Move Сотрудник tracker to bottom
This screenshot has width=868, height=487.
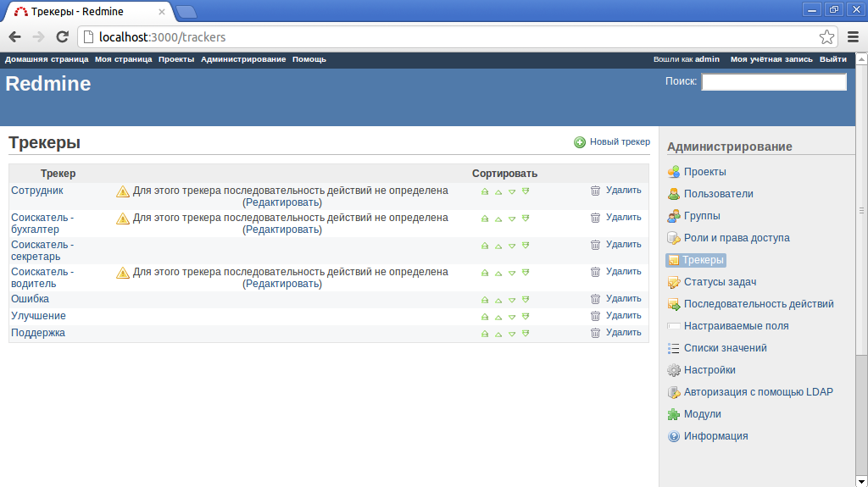click(x=526, y=191)
